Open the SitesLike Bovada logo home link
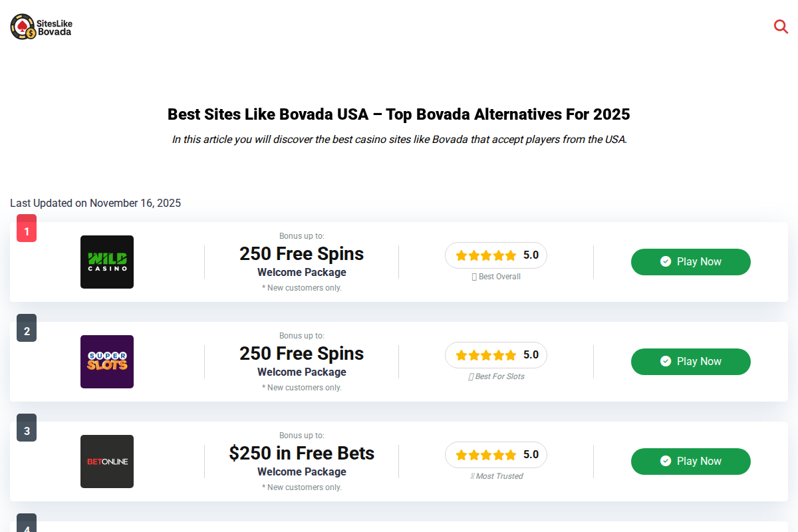Image resolution: width=798 pixels, height=532 pixels. 41,27
